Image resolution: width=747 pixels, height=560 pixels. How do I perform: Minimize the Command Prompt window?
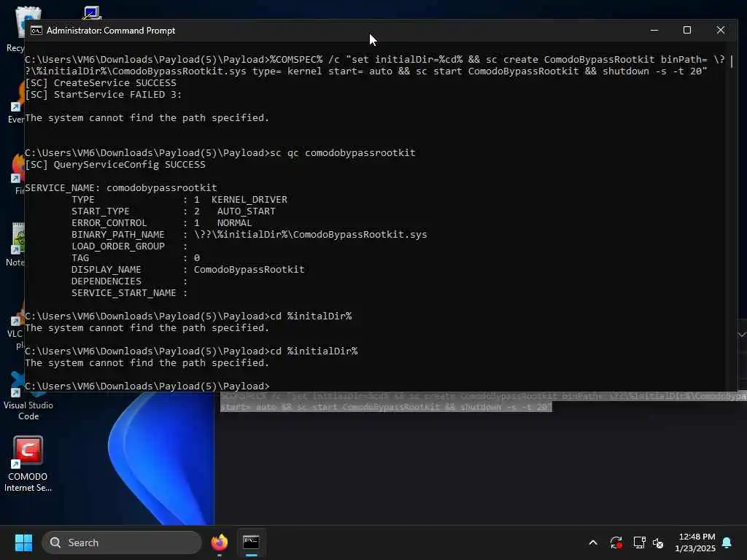pos(654,31)
